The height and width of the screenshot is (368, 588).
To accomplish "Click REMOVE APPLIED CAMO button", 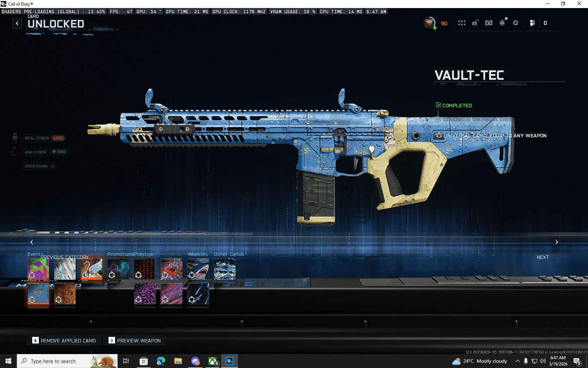I will (x=64, y=340).
